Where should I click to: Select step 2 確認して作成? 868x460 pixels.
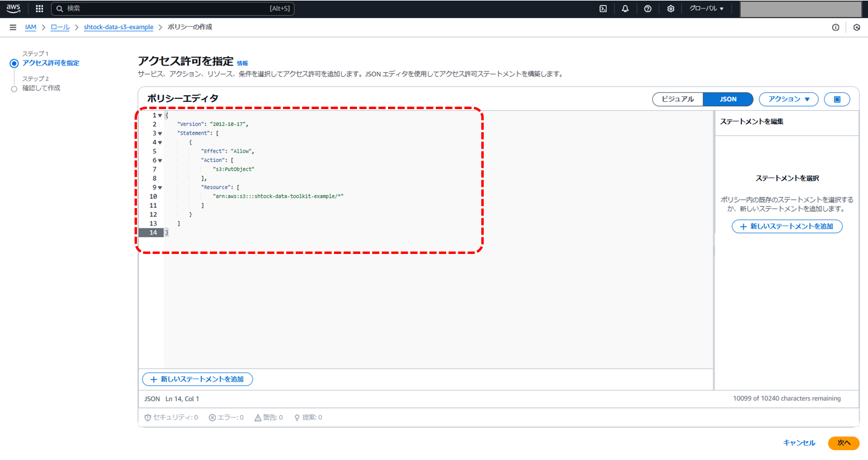click(x=41, y=88)
